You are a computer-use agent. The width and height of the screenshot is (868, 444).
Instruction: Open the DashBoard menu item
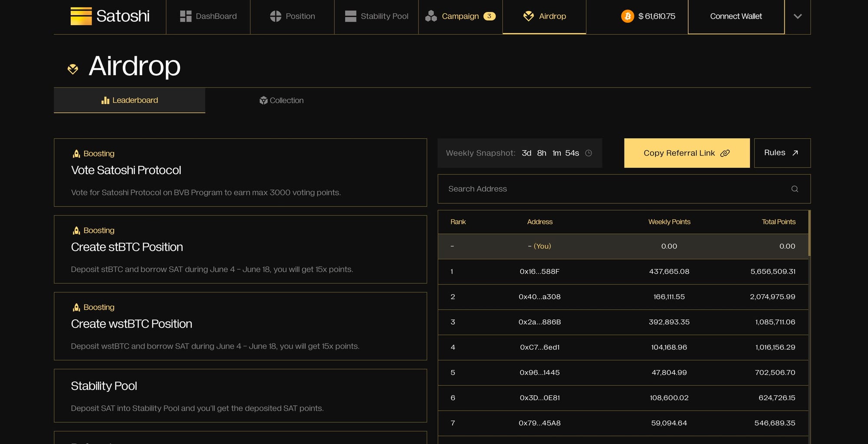208,17
